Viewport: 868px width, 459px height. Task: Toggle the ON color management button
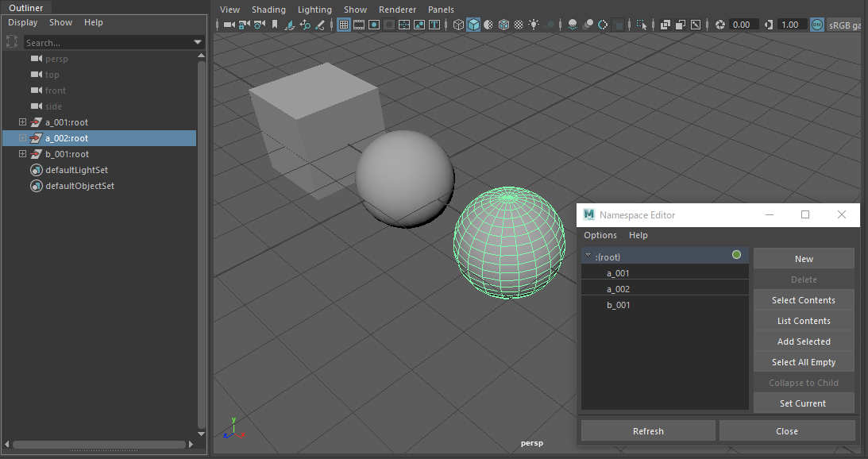click(817, 25)
